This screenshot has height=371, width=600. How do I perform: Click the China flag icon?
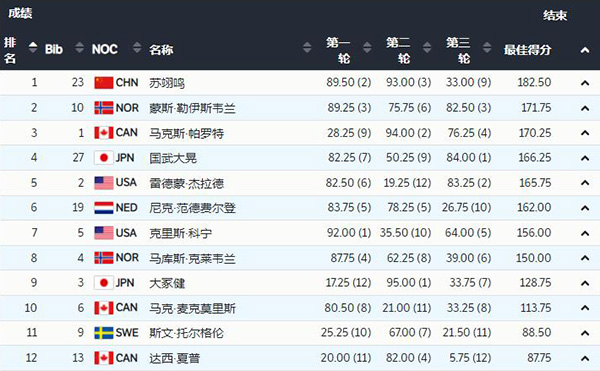point(104,83)
